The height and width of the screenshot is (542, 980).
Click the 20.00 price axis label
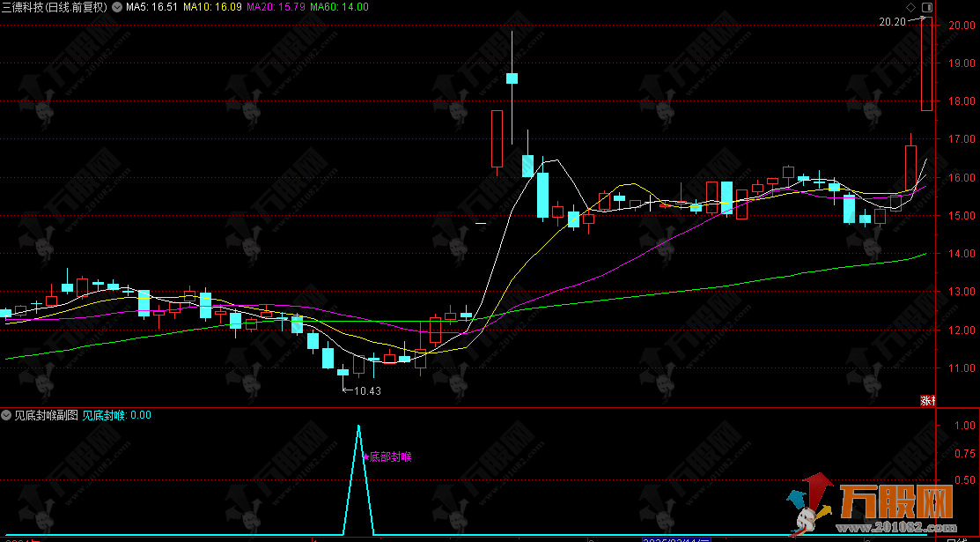961,25
